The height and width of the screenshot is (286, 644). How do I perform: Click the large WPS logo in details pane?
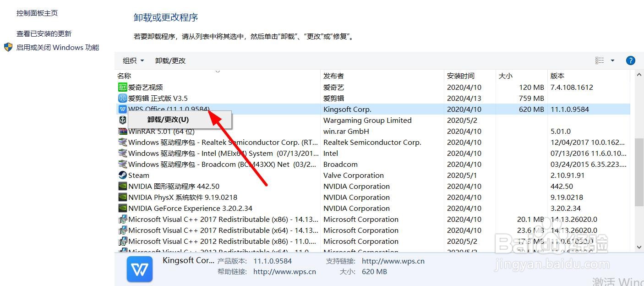pos(139,269)
